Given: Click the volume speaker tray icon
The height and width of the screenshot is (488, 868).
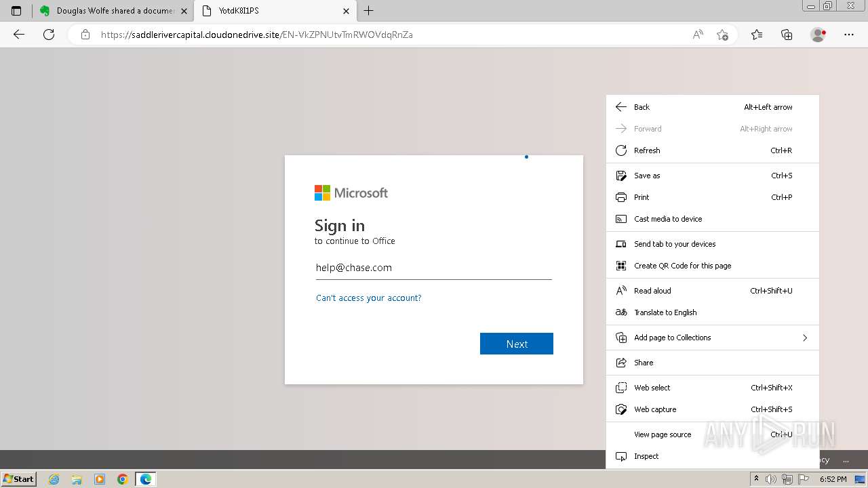Looking at the screenshot, I should (x=771, y=479).
